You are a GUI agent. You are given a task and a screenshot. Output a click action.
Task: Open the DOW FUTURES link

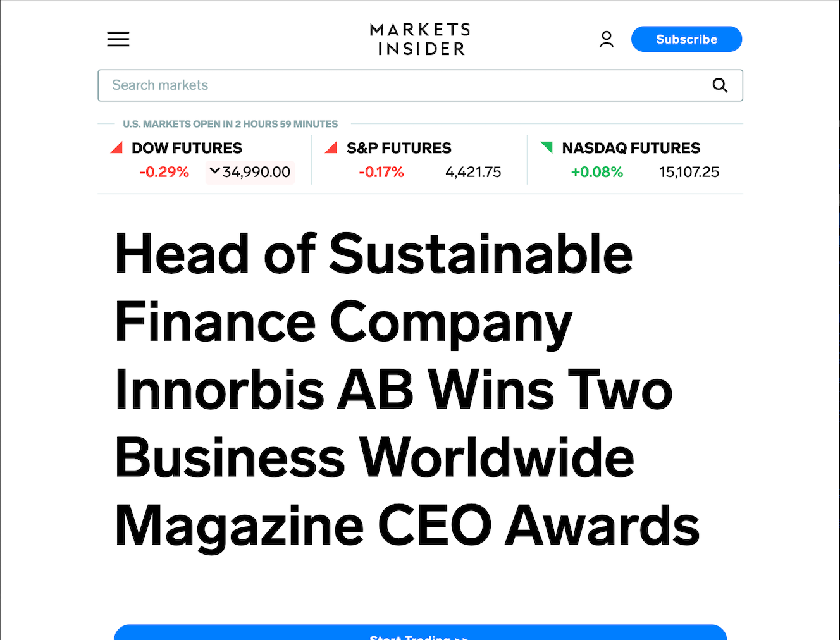click(187, 148)
